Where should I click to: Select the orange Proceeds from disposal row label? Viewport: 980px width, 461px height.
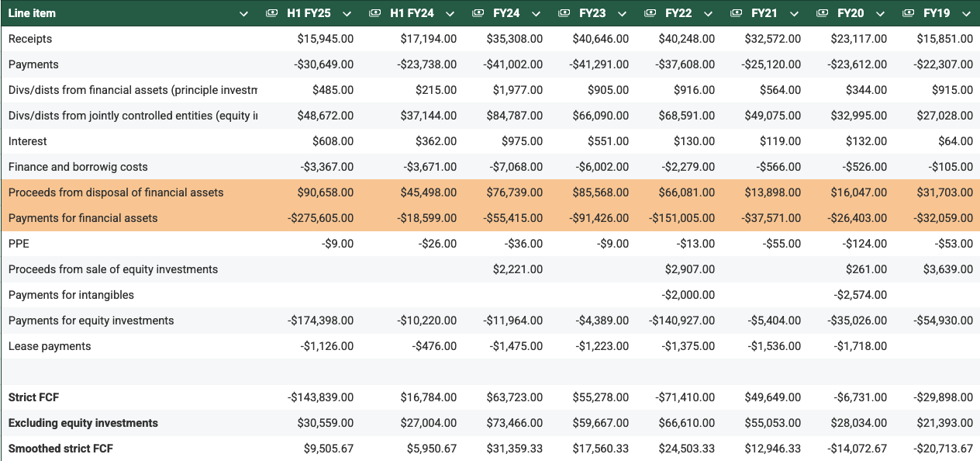click(x=116, y=192)
